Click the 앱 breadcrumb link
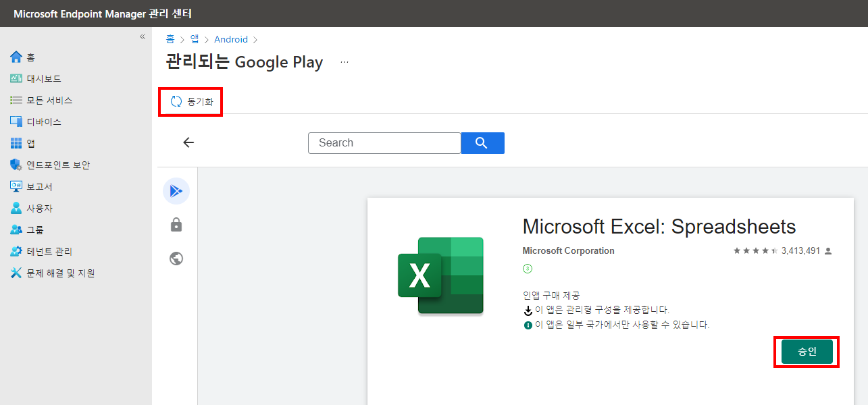The image size is (868, 405). (x=195, y=39)
